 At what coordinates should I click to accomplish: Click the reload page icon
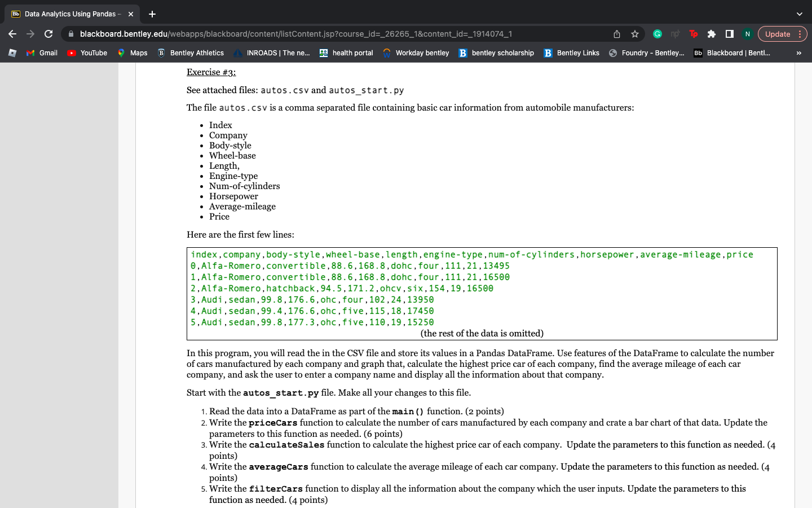click(48, 34)
